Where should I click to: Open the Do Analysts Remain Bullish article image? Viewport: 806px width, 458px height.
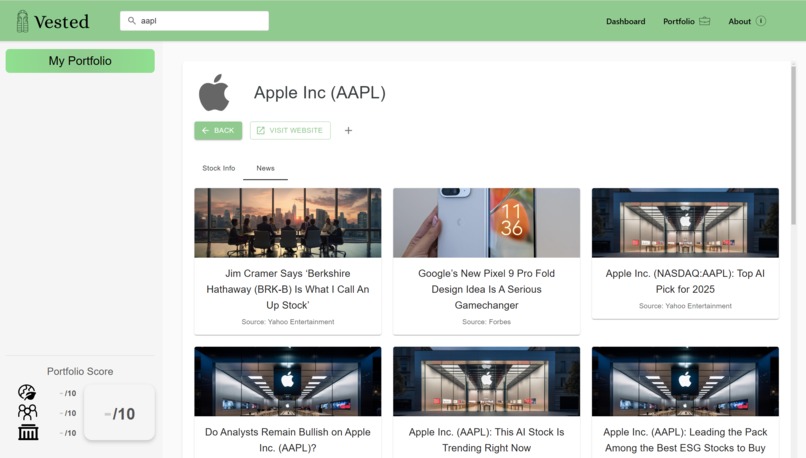point(288,381)
